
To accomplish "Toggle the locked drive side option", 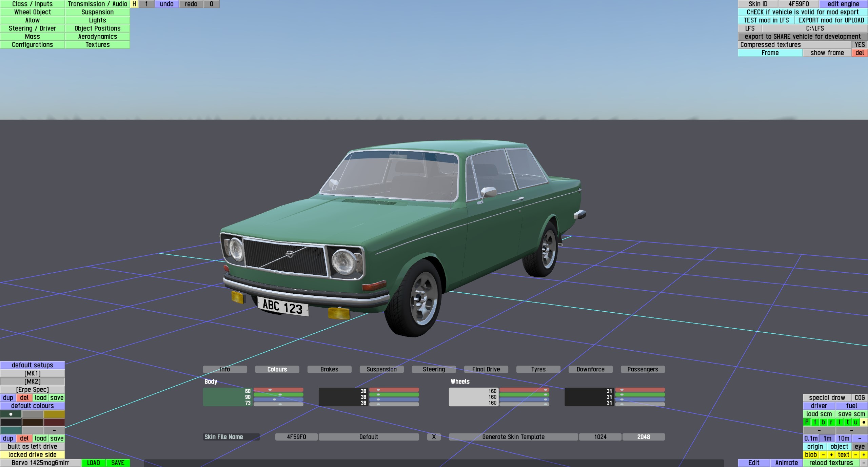I will point(33,454).
